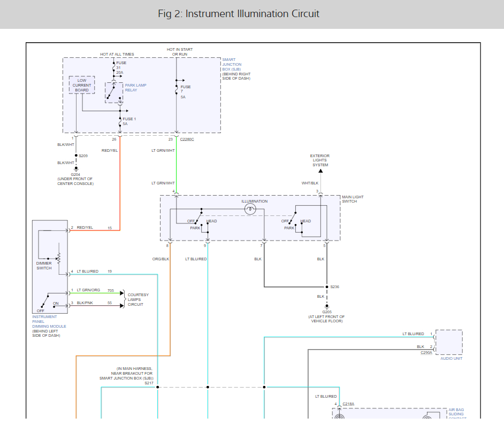This screenshot has width=504, height=433.
Task: Select the Park Lamp Relay switch symbol
Action: (x=111, y=92)
